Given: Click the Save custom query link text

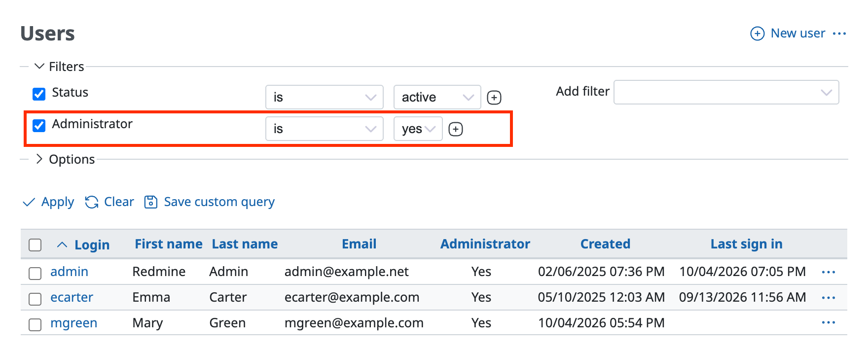Looking at the screenshot, I should pos(219,202).
